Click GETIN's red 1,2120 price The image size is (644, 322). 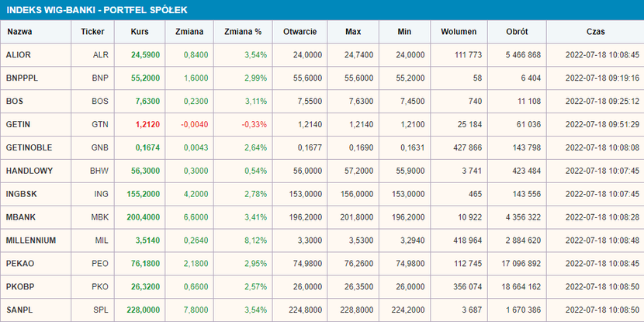point(146,124)
